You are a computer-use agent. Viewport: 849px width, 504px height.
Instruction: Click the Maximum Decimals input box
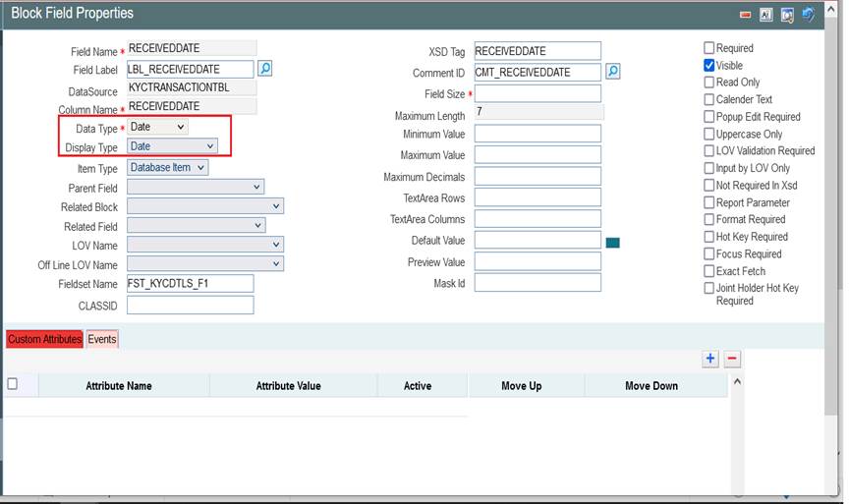point(538,177)
